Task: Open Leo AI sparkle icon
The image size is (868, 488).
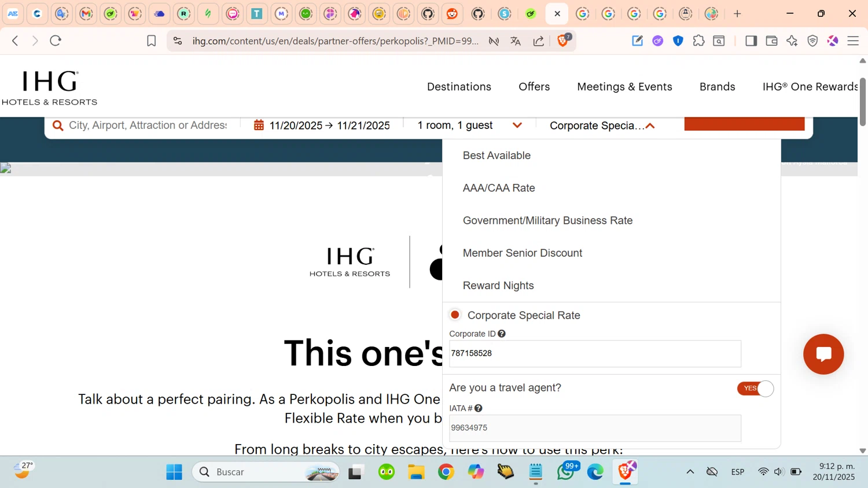Action: point(792,40)
